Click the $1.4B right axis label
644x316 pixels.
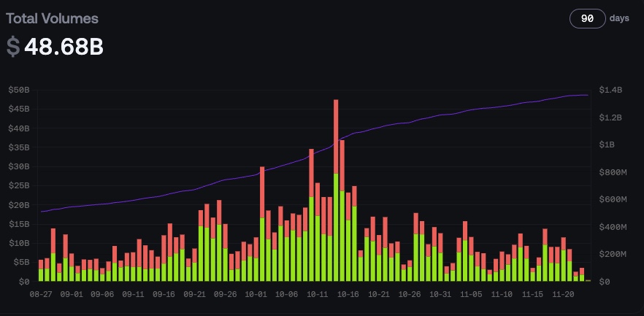(x=610, y=90)
